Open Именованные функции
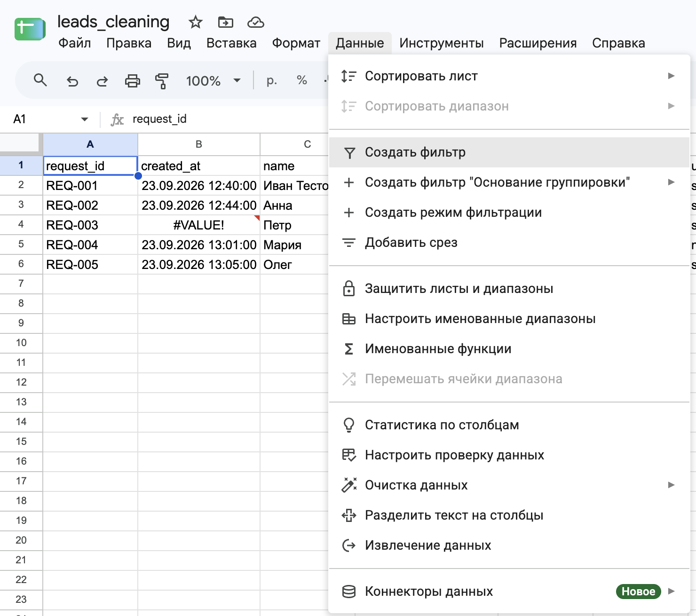696x616 pixels. pos(509,349)
